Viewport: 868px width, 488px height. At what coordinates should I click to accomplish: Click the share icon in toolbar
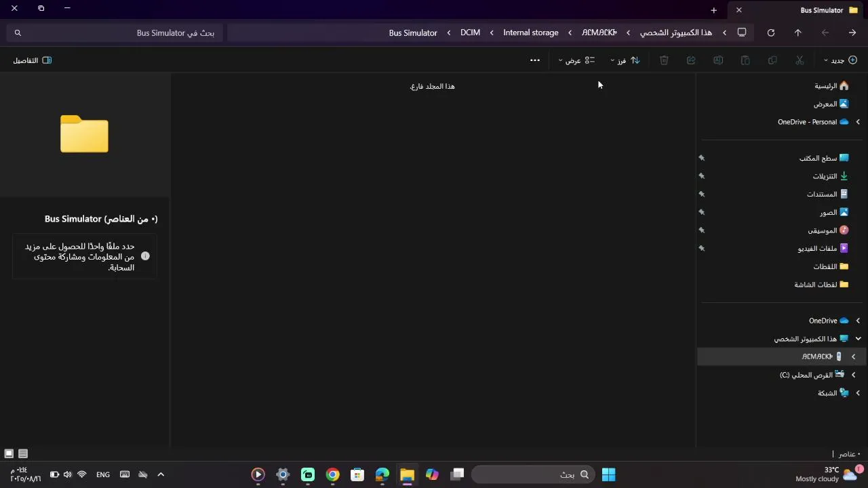[x=691, y=60]
